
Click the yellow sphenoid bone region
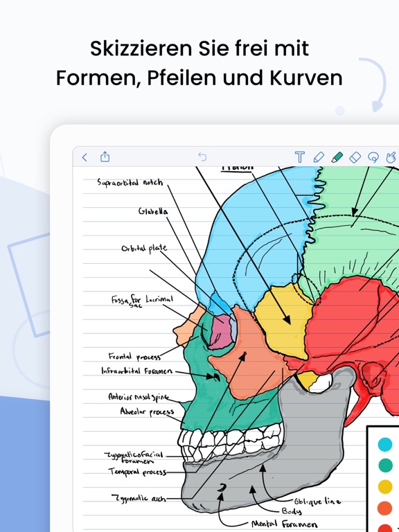(x=285, y=322)
